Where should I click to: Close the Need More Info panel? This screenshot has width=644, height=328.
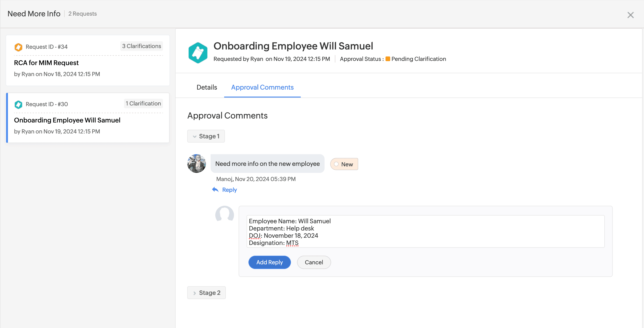click(630, 15)
